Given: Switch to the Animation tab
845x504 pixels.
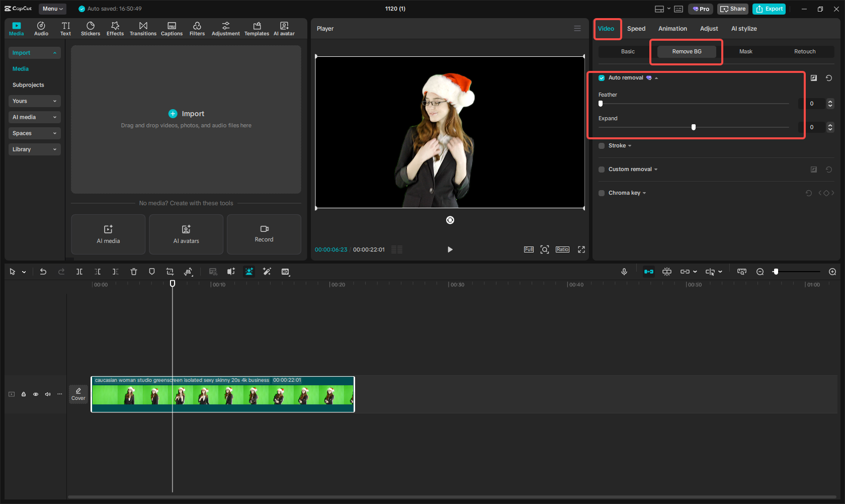Looking at the screenshot, I should [x=672, y=28].
